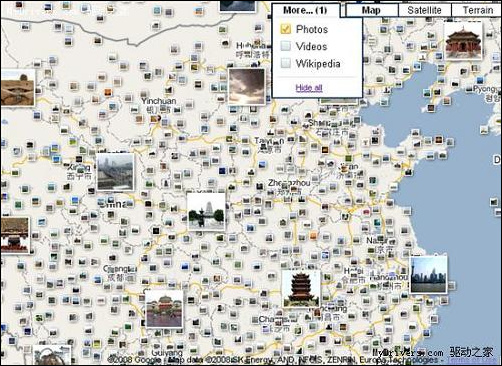Click the Xining city label
This screenshot has height=366, width=502.
coord(79,167)
